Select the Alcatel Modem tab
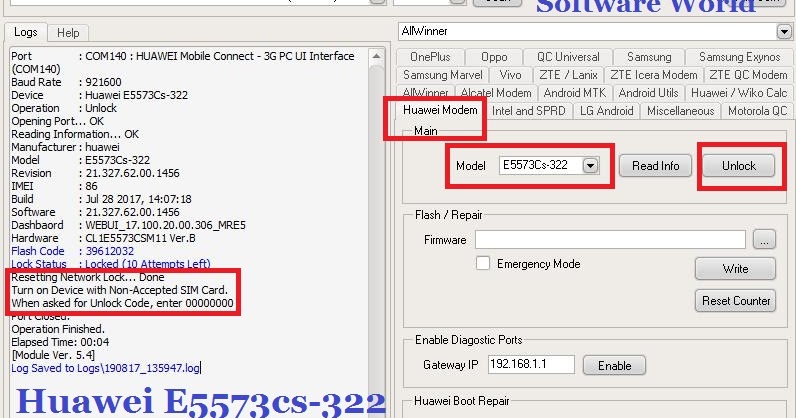The height and width of the screenshot is (418, 796). 496,93
